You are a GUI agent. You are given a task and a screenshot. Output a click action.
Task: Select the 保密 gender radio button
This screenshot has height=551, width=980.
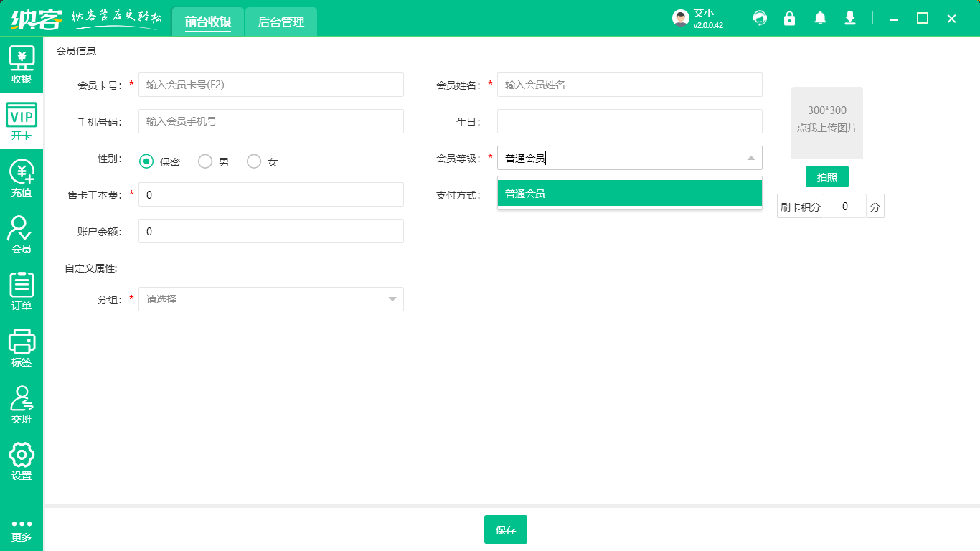(146, 161)
